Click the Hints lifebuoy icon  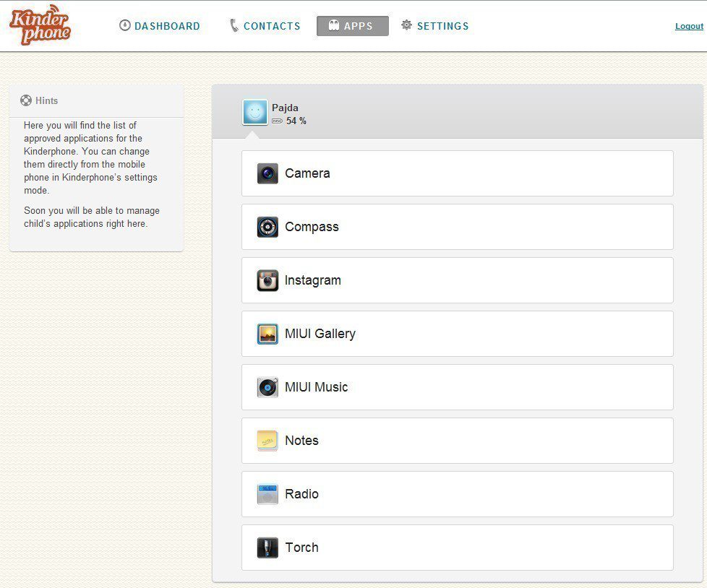pyautogui.click(x=26, y=100)
